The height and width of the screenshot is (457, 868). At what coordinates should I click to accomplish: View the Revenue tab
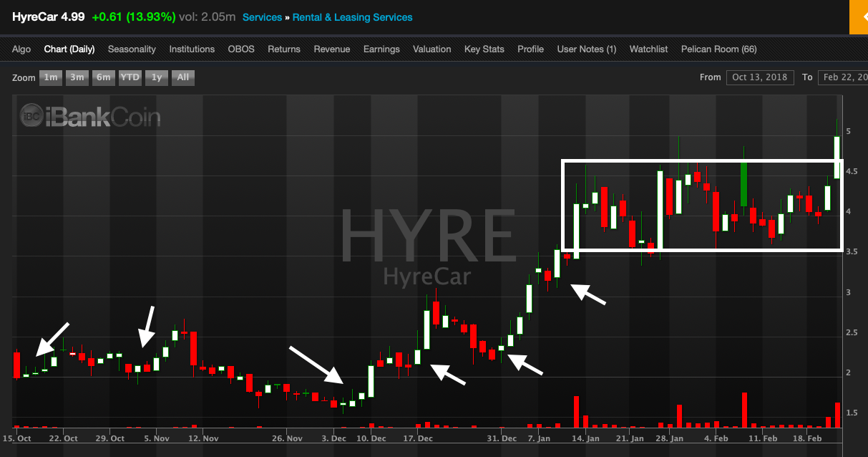(x=332, y=49)
